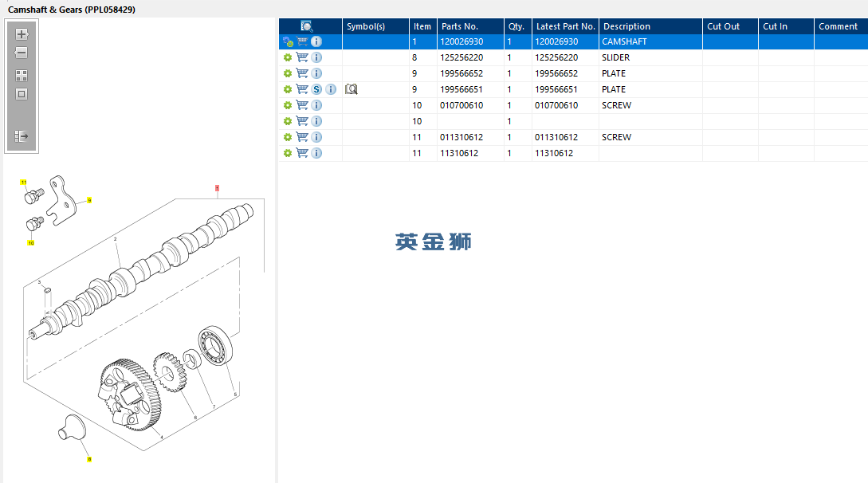
Task: Sort by the Description column header
Action: (x=650, y=26)
